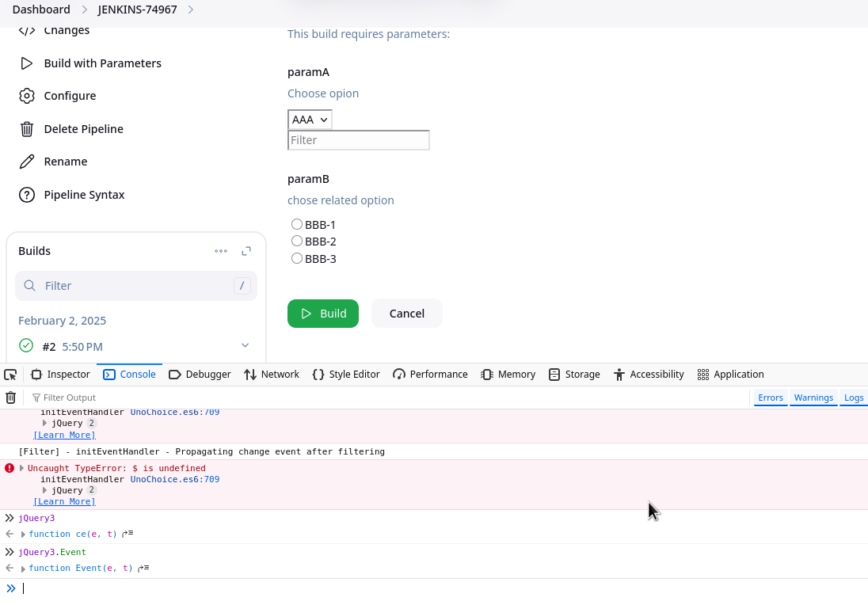The width and height of the screenshot is (868, 605).
Task: Click the Configure gear icon
Action: click(x=27, y=96)
